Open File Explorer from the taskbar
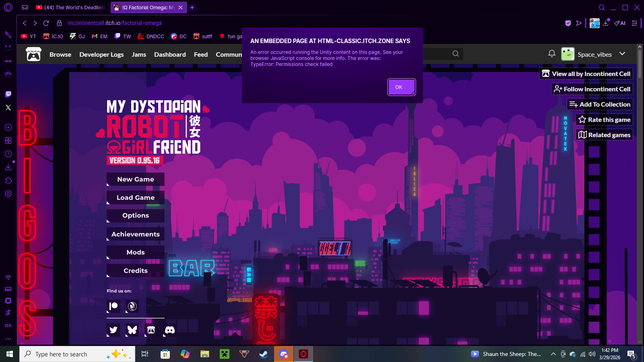 [x=205, y=354]
